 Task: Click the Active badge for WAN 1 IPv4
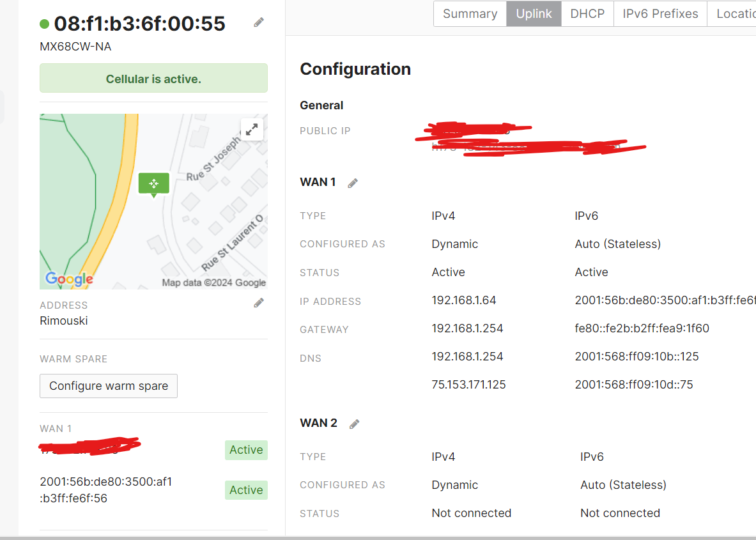[246, 450]
